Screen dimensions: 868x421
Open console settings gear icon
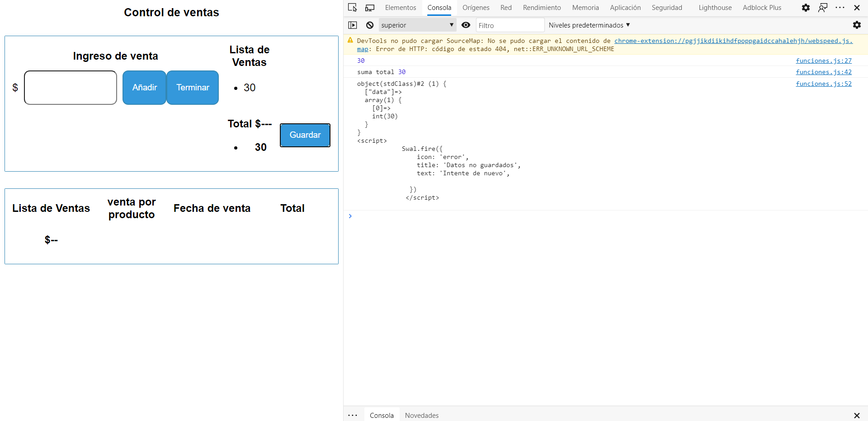[x=857, y=25]
